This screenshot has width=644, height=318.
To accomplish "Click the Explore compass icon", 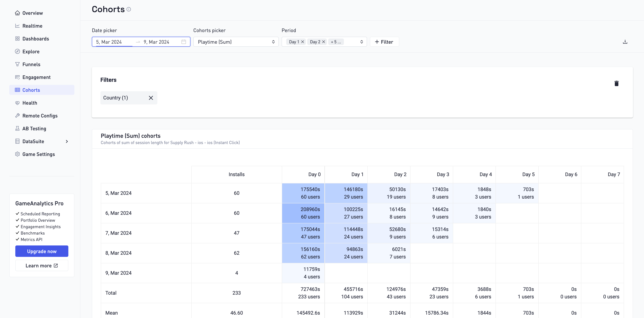I will [17, 51].
